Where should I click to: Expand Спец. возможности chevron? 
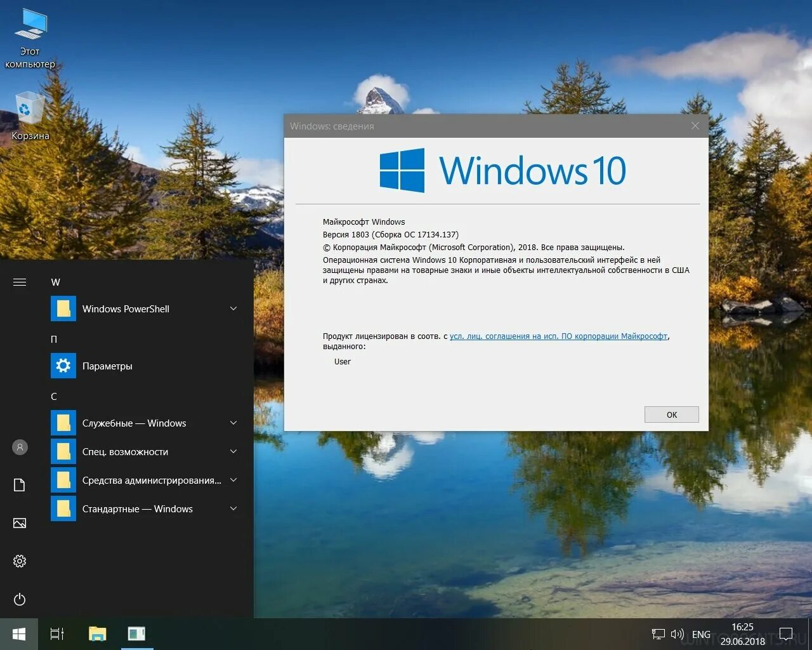[233, 451]
